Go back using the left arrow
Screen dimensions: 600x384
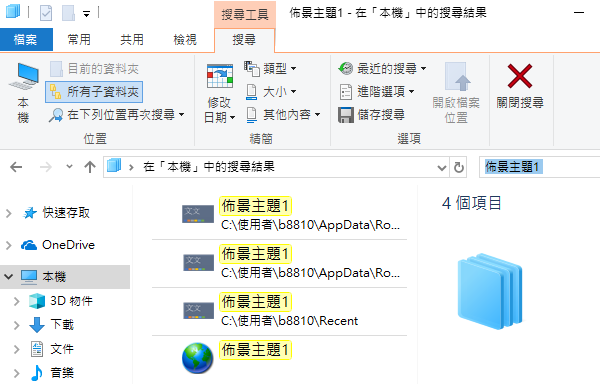[x=16, y=167]
